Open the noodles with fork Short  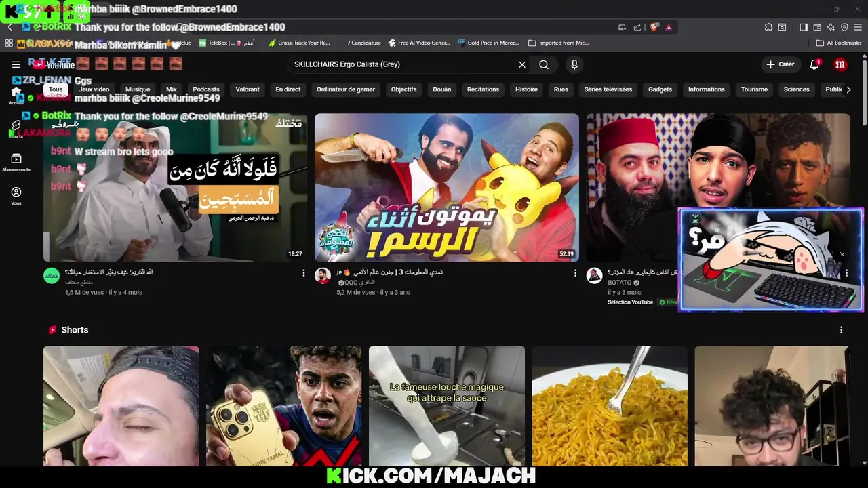tap(610, 406)
